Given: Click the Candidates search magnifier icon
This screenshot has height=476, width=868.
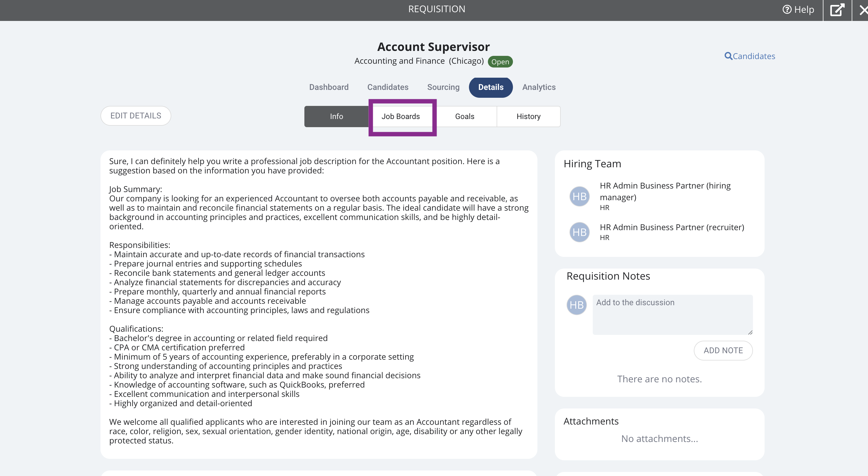Looking at the screenshot, I should click(728, 56).
